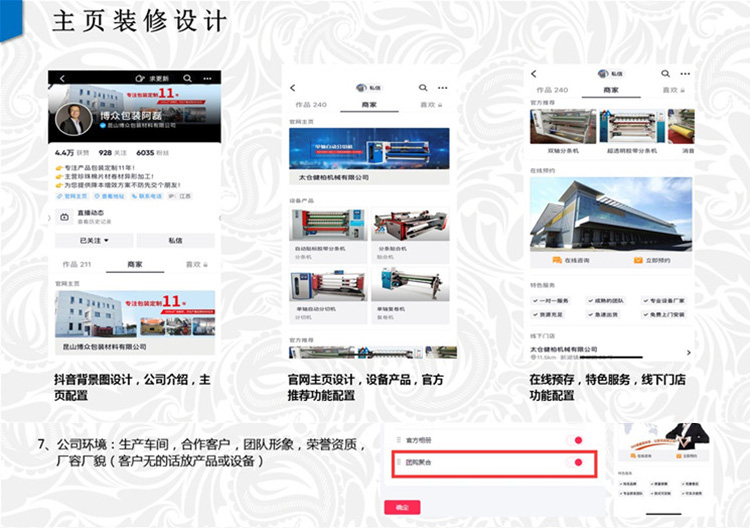Open search in the middle phone header
This screenshot has width=750, height=528.
pyautogui.click(x=423, y=88)
